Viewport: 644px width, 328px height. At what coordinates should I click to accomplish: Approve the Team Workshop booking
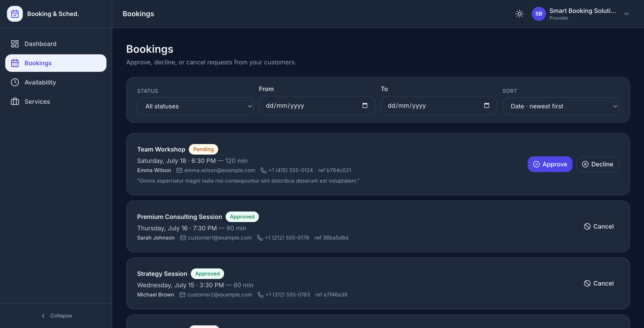point(550,164)
